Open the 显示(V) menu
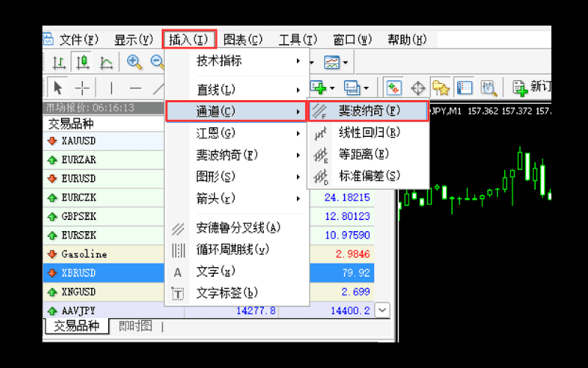Viewport: 588px width, 368px height. click(134, 40)
